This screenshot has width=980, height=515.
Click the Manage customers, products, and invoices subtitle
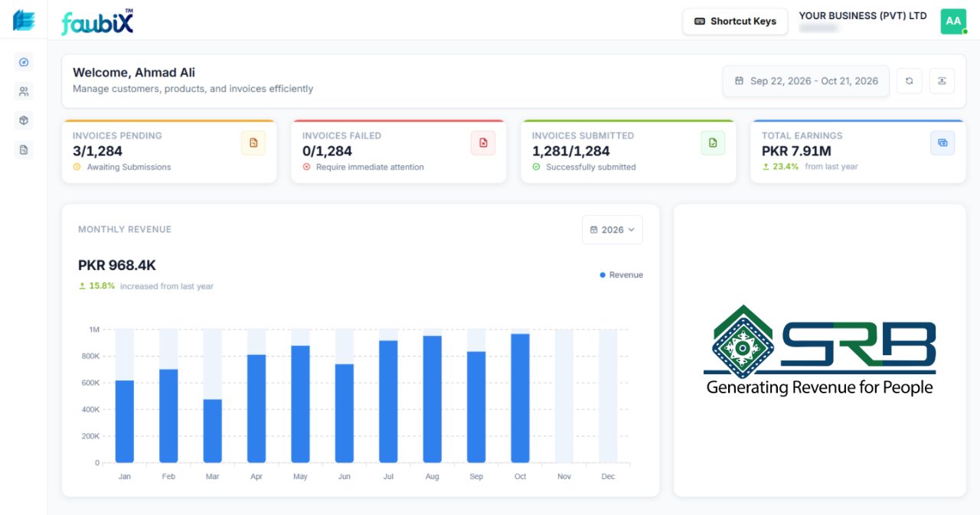[193, 89]
